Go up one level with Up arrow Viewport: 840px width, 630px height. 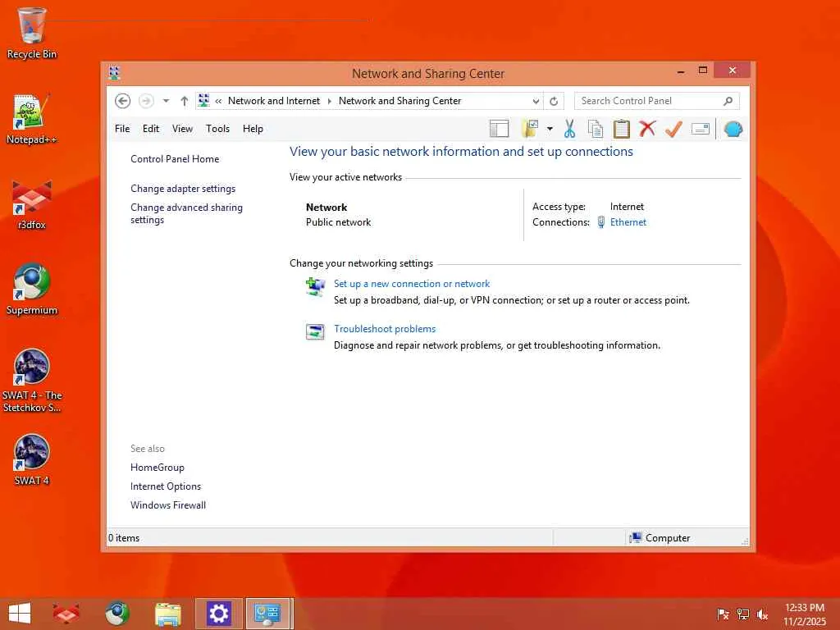[x=185, y=101]
